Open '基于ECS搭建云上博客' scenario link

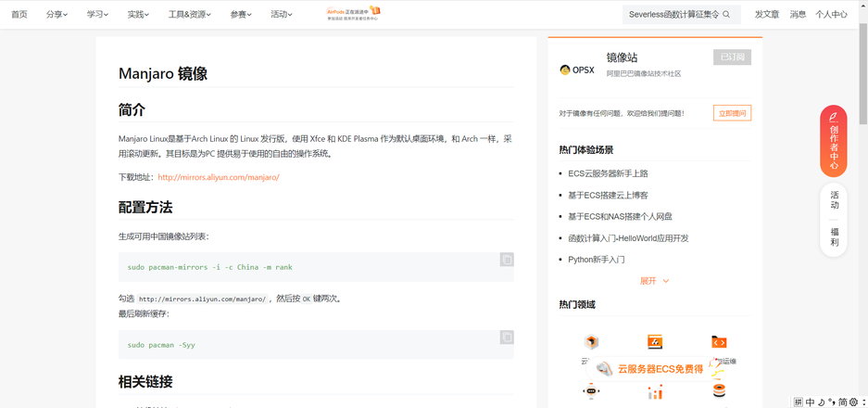608,195
